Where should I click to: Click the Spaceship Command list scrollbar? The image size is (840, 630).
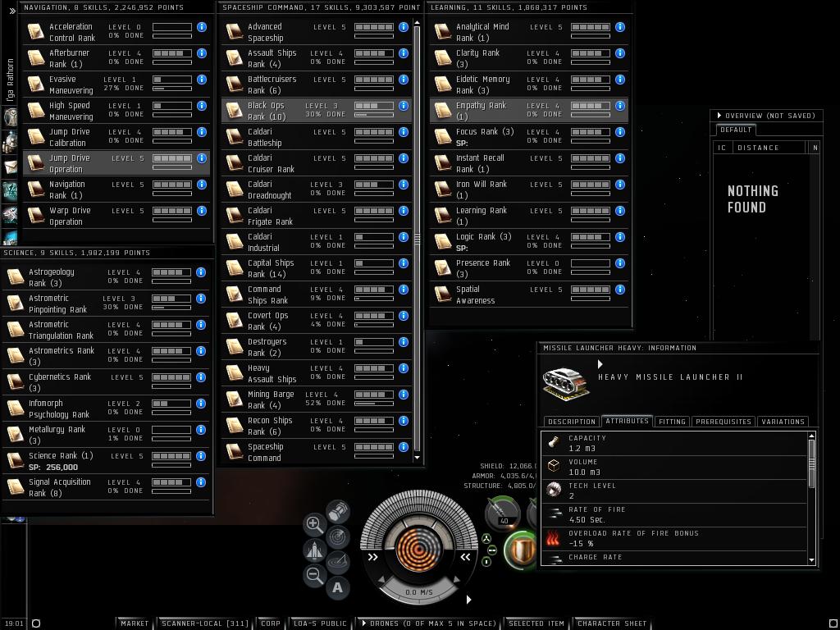pos(418,239)
